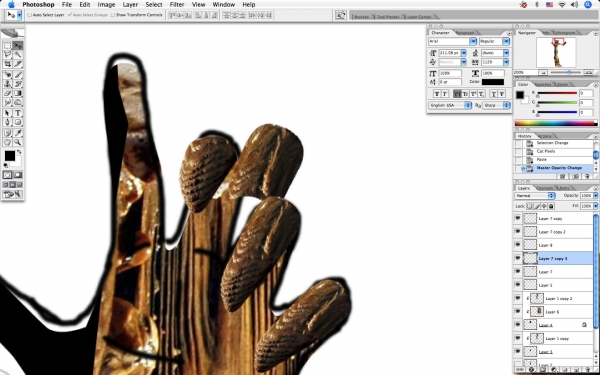Select the Slice tool
The width and height of the screenshot is (600, 375).
(18, 64)
